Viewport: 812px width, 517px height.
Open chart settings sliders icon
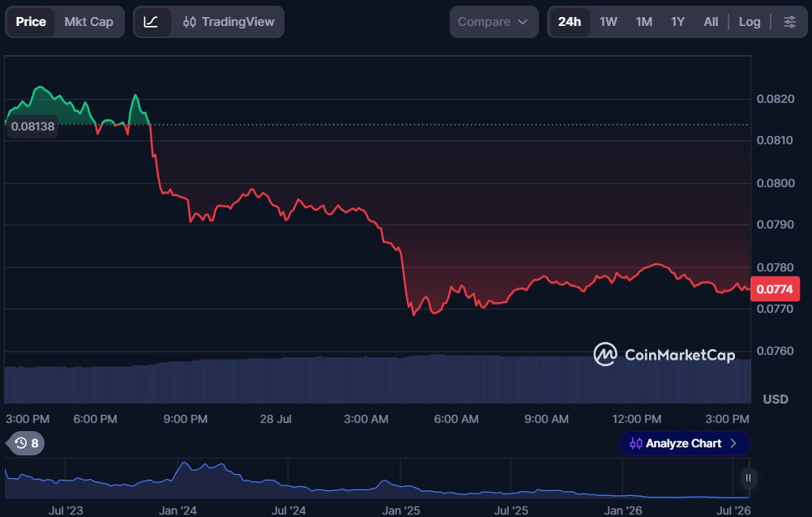click(789, 22)
